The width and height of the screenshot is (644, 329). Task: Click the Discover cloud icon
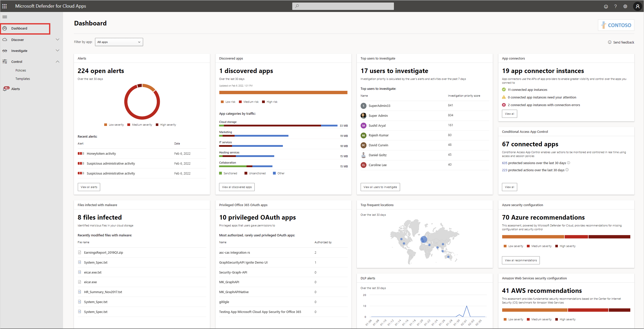5,40
